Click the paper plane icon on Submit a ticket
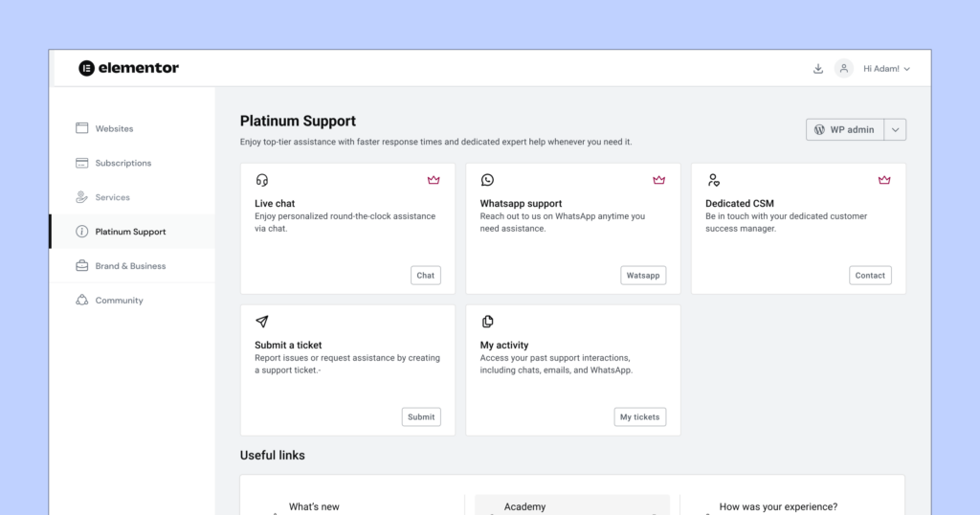980x515 pixels. coord(262,322)
